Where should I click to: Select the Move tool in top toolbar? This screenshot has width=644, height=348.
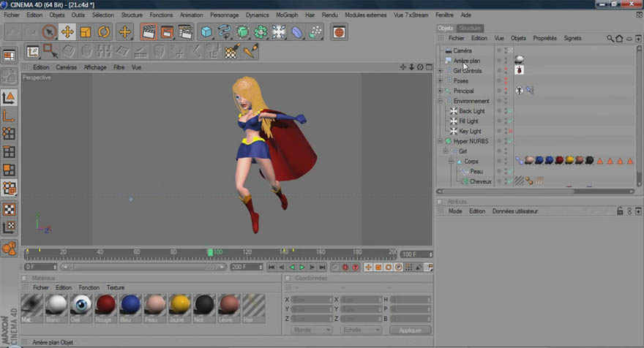tap(67, 32)
